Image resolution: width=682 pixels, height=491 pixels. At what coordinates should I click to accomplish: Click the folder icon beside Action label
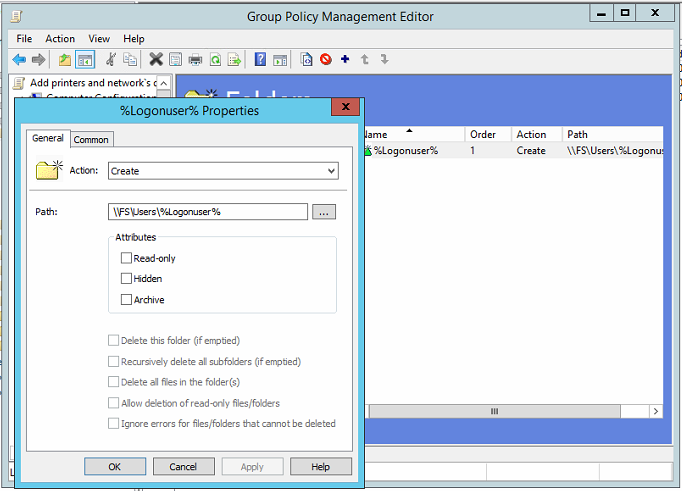coord(49,170)
